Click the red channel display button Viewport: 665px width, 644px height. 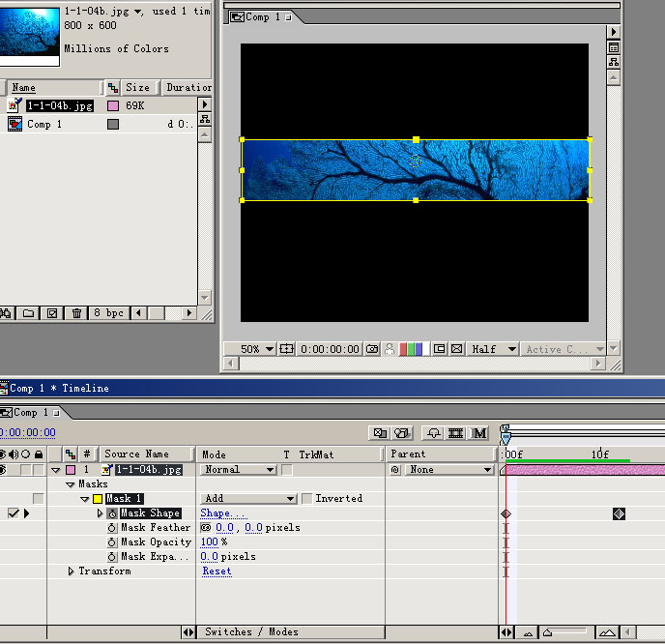coord(403,349)
